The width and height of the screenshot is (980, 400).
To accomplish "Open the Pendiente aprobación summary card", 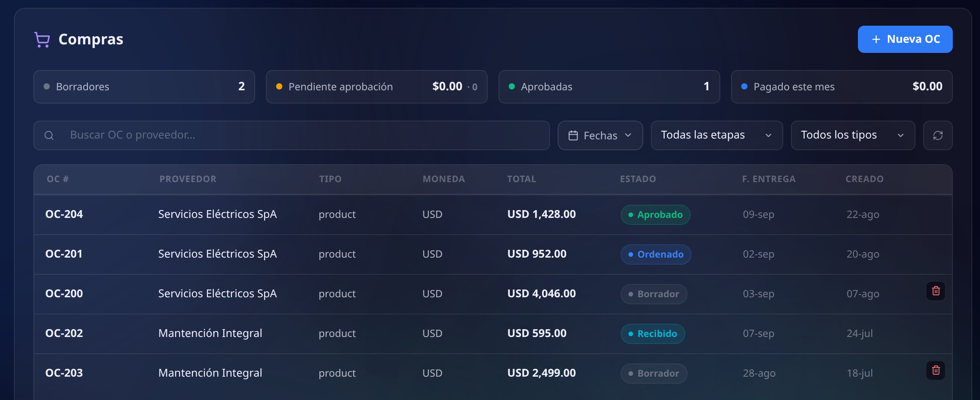I will [376, 87].
